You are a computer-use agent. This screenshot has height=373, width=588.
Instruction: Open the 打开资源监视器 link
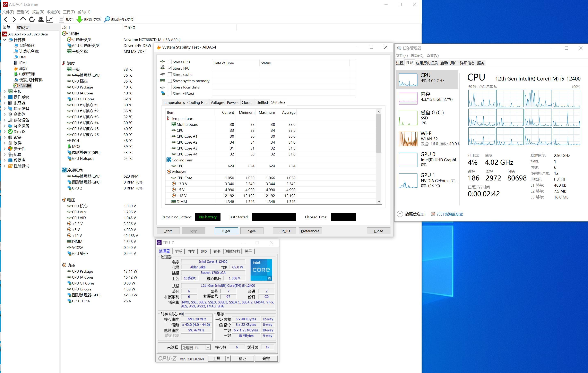click(x=450, y=214)
